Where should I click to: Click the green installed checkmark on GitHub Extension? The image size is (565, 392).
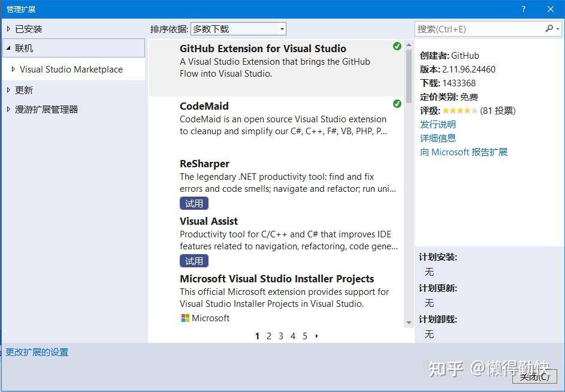pyautogui.click(x=397, y=46)
